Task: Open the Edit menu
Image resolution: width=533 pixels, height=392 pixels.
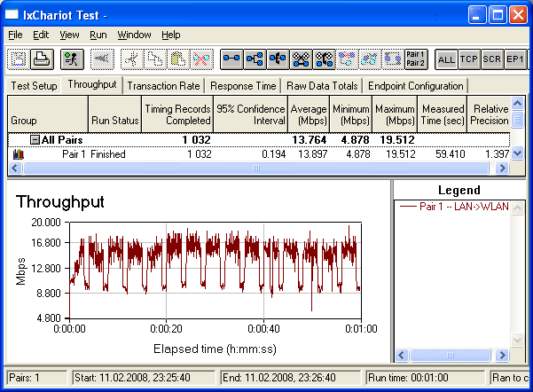Action: pyautogui.click(x=41, y=35)
